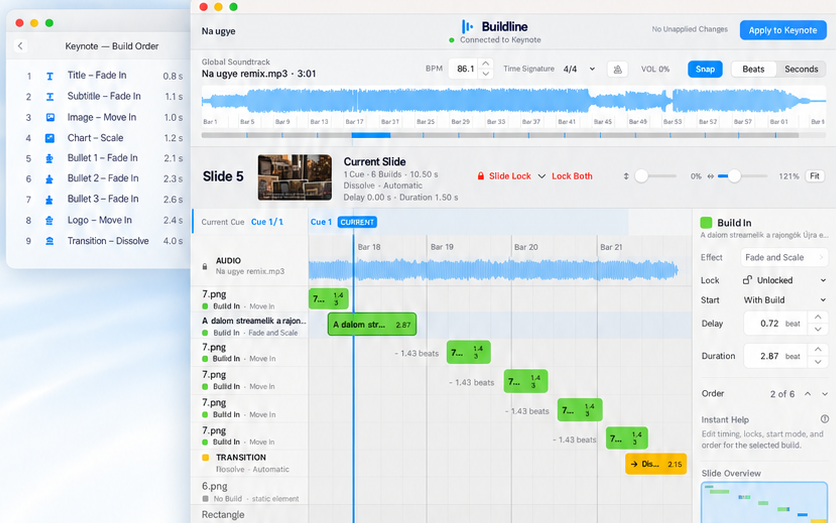This screenshot has height=523, width=836.
Task: Click the yellow TRANSITION track square
Action: click(205, 457)
